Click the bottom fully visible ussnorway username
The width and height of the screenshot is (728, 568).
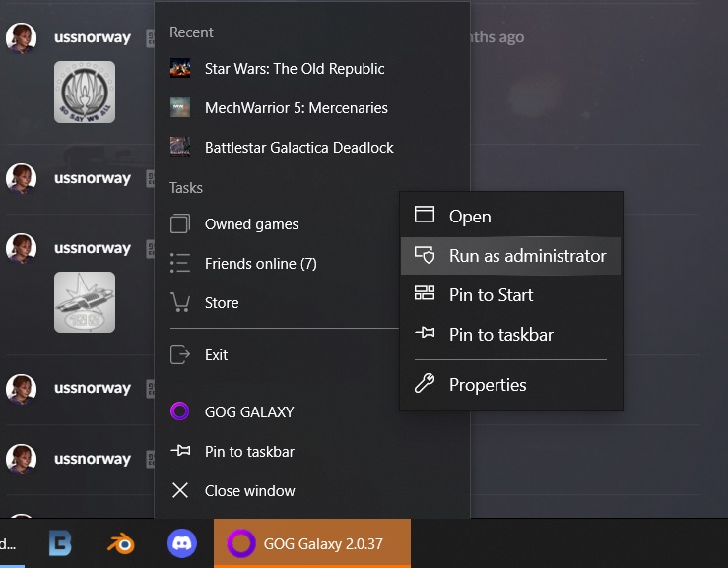tap(93, 459)
